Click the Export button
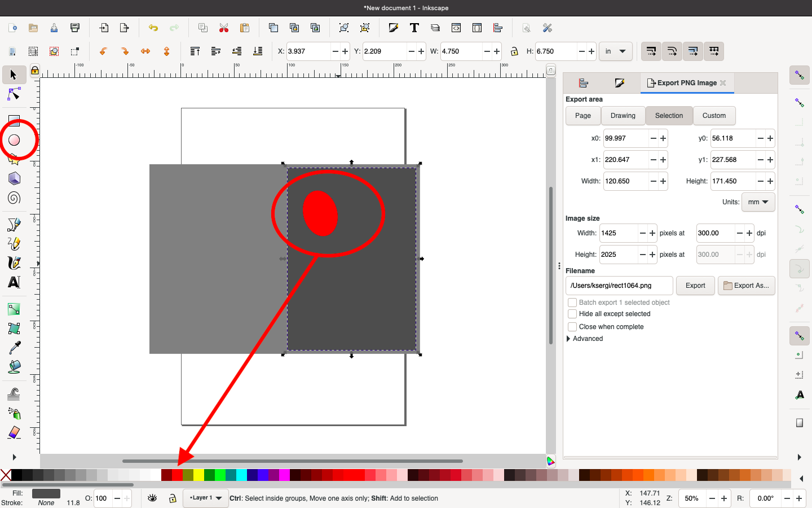812x508 pixels. tap(695, 286)
